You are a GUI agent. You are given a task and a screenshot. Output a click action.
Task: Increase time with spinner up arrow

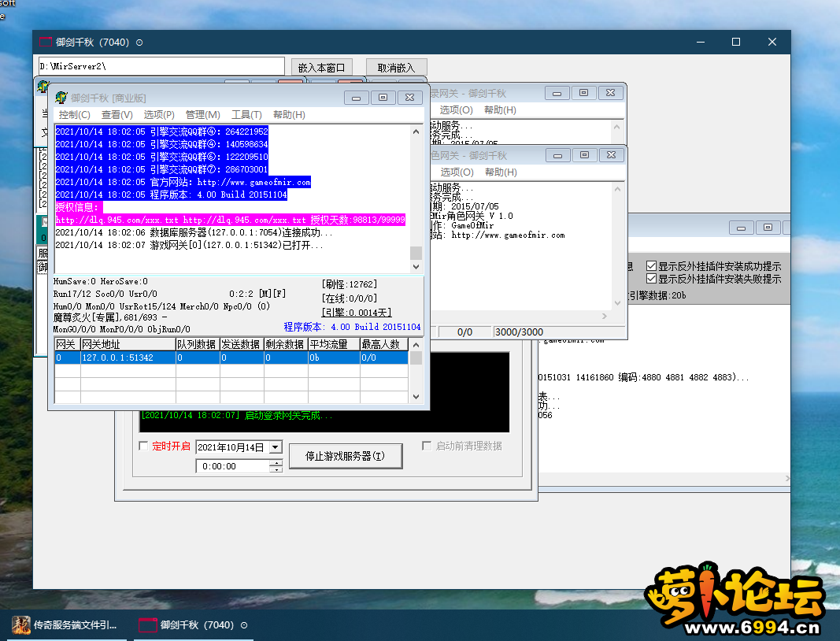(276, 462)
